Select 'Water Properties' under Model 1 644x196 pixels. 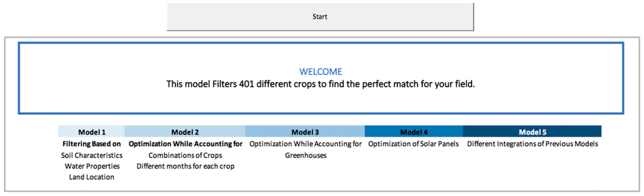point(92,166)
